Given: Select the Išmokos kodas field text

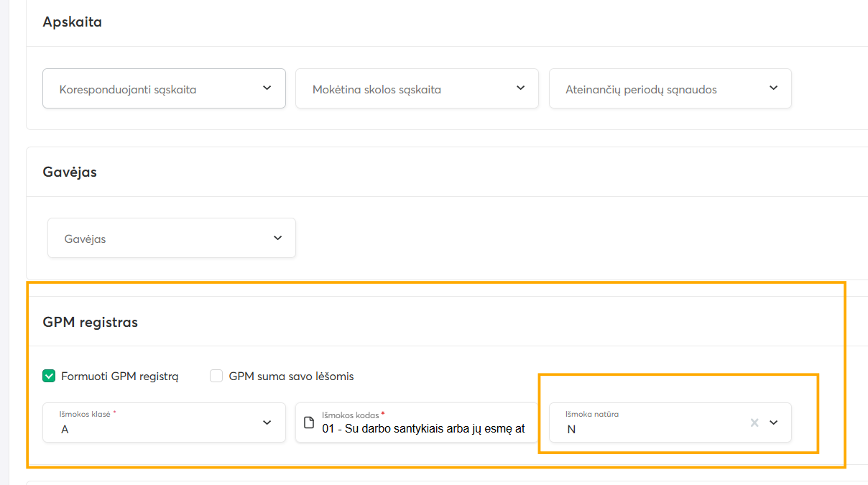Looking at the screenshot, I should (423, 429).
